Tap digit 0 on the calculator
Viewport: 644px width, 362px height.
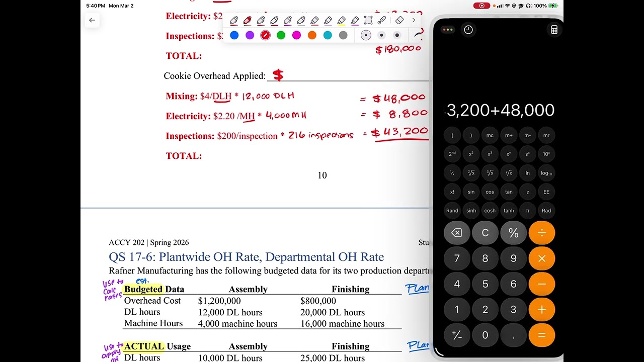coord(485,335)
